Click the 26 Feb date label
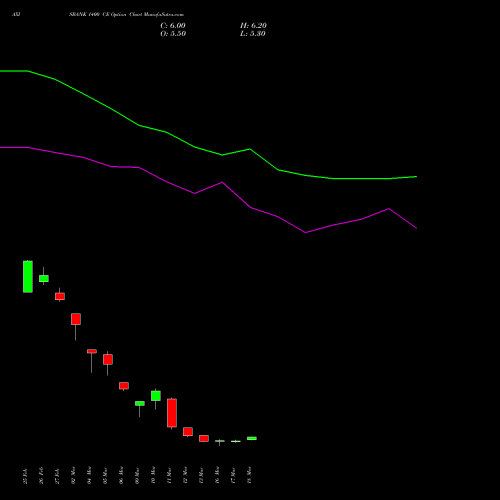 point(42,476)
